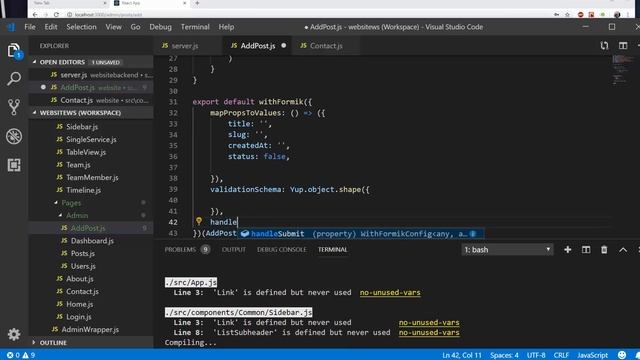This screenshot has height=360, width=640.
Task: Click the lightbulb quick fix on line 42
Action: point(199,221)
